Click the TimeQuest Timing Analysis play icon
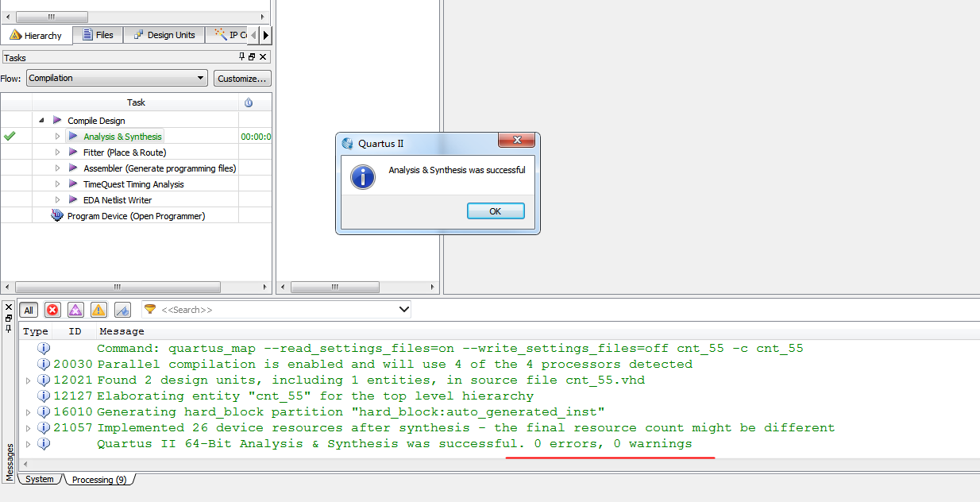This screenshot has height=502, width=980. click(x=73, y=184)
